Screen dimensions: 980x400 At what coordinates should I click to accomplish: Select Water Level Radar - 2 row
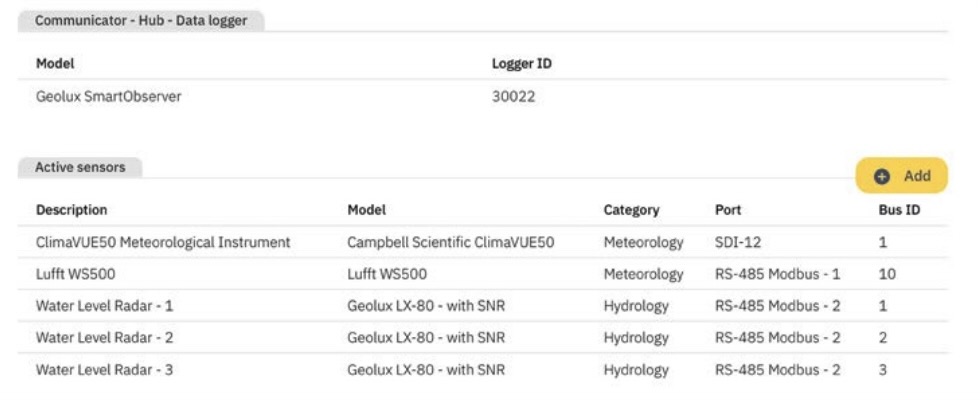pos(104,338)
